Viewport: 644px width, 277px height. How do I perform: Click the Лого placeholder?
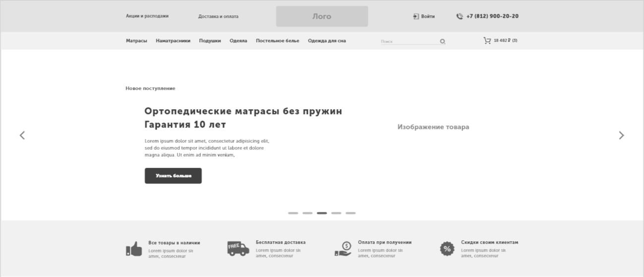(322, 16)
